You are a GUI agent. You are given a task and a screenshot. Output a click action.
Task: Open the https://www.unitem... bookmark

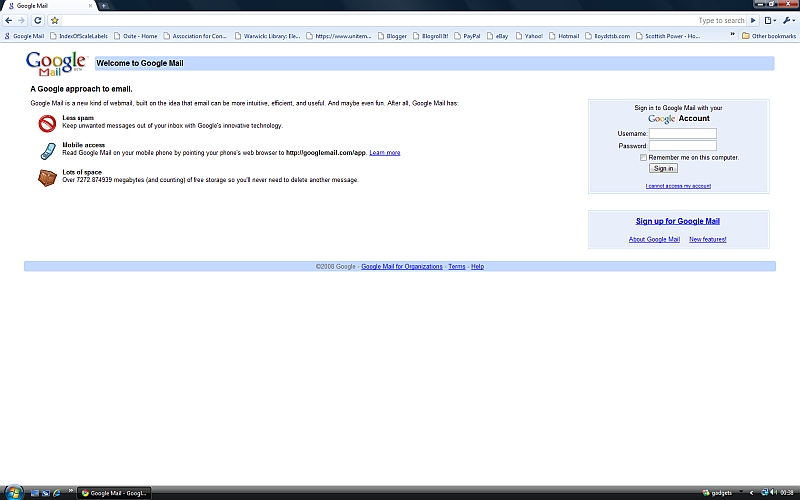339,36
